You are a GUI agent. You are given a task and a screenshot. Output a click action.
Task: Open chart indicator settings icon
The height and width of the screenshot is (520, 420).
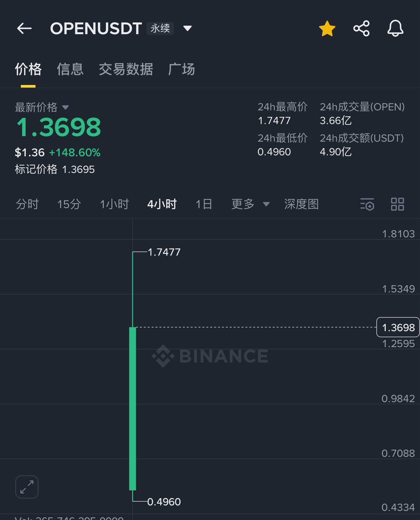pos(367,204)
